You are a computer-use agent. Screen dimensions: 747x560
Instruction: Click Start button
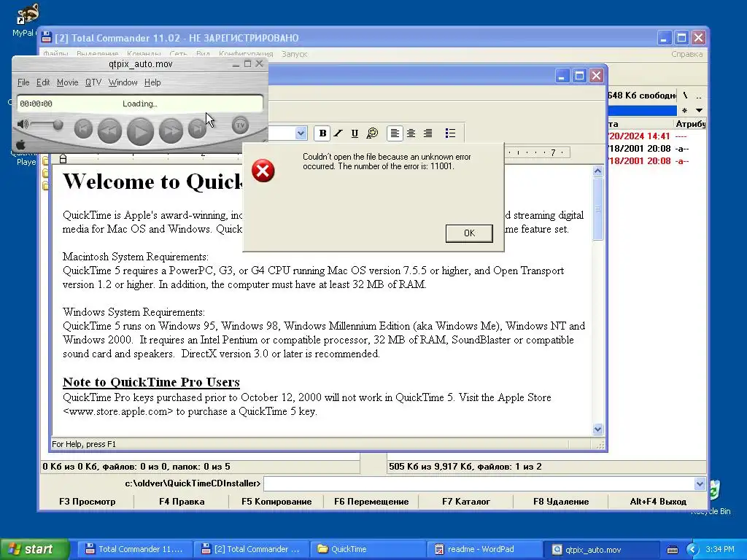pyautogui.click(x=34, y=549)
